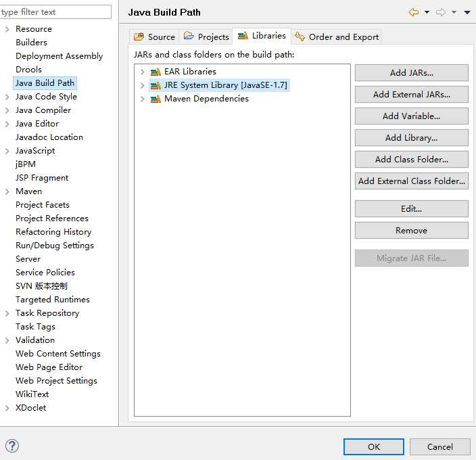
Task: Expand the JavaScript category
Action: click(x=7, y=152)
